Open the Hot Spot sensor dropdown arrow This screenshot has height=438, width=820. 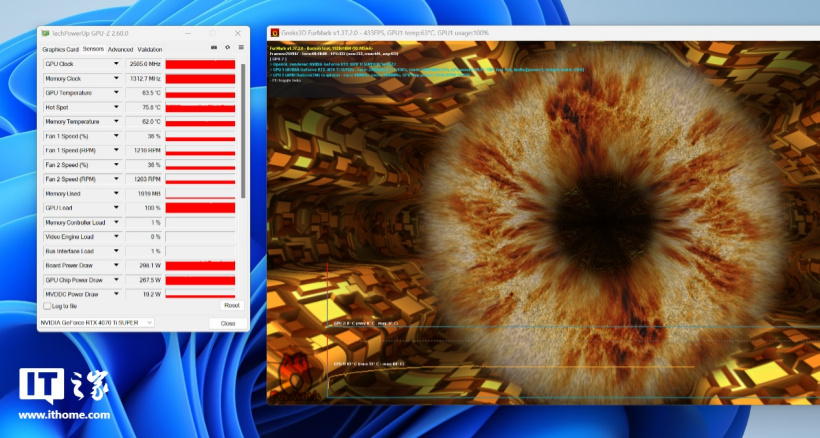click(x=116, y=107)
